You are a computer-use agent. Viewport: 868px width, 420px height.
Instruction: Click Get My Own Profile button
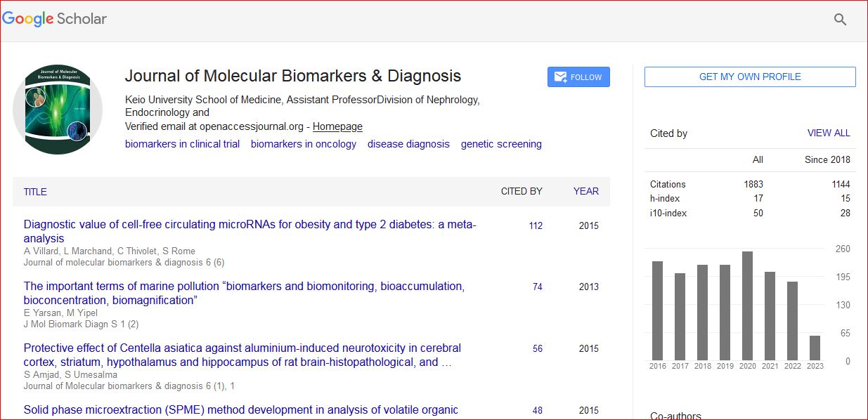[x=749, y=77]
